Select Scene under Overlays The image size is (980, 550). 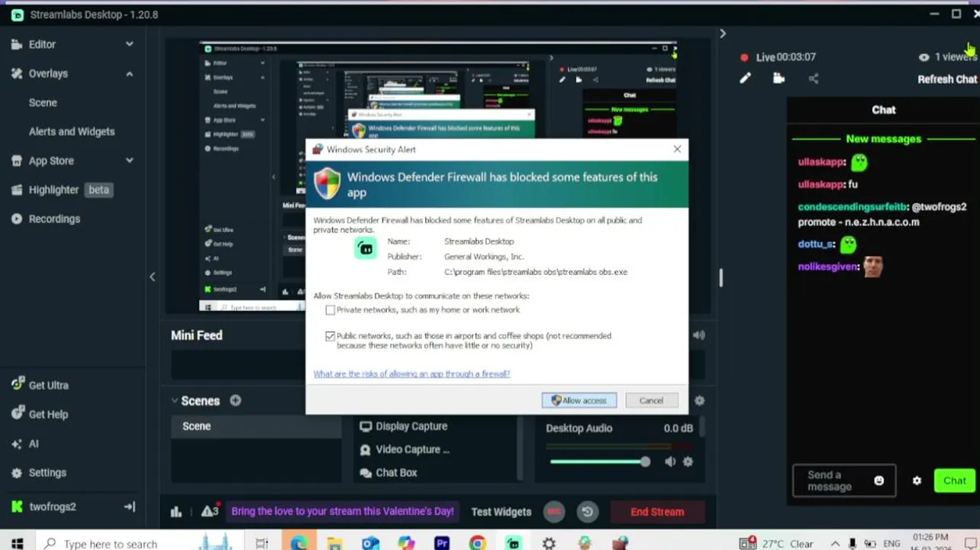tap(43, 102)
